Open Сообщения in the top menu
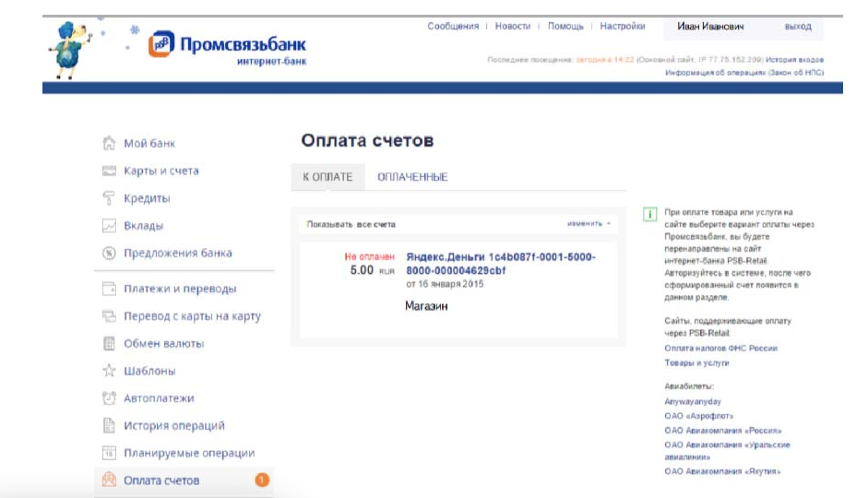The width and height of the screenshot is (868, 498). [453, 26]
